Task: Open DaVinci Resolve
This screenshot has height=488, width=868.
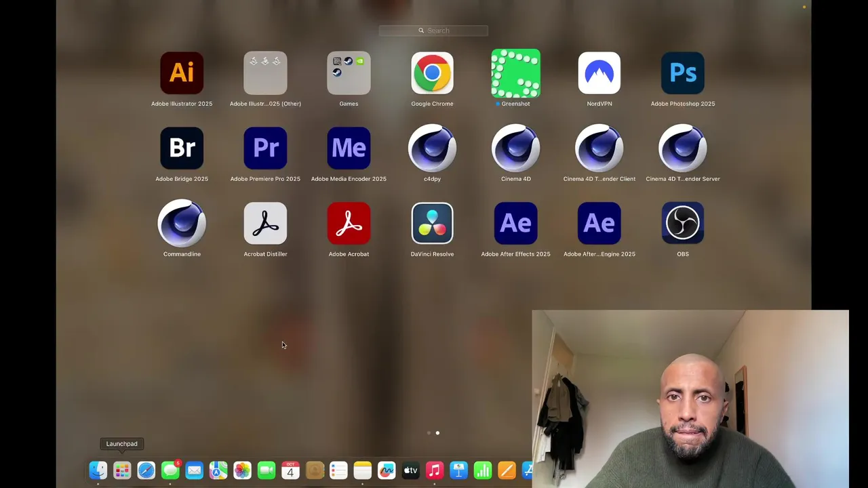Action: [x=432, y=223]
